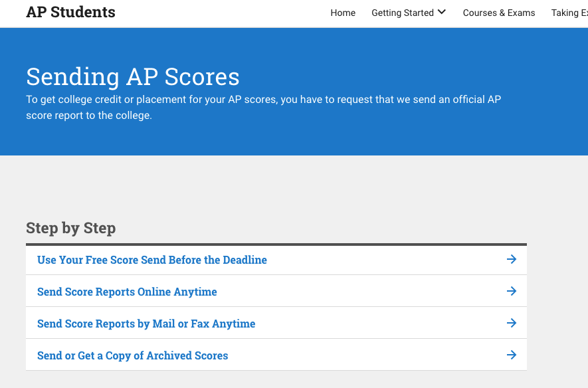Click the Sending AP Scores page heading

[x=133, y=76]
